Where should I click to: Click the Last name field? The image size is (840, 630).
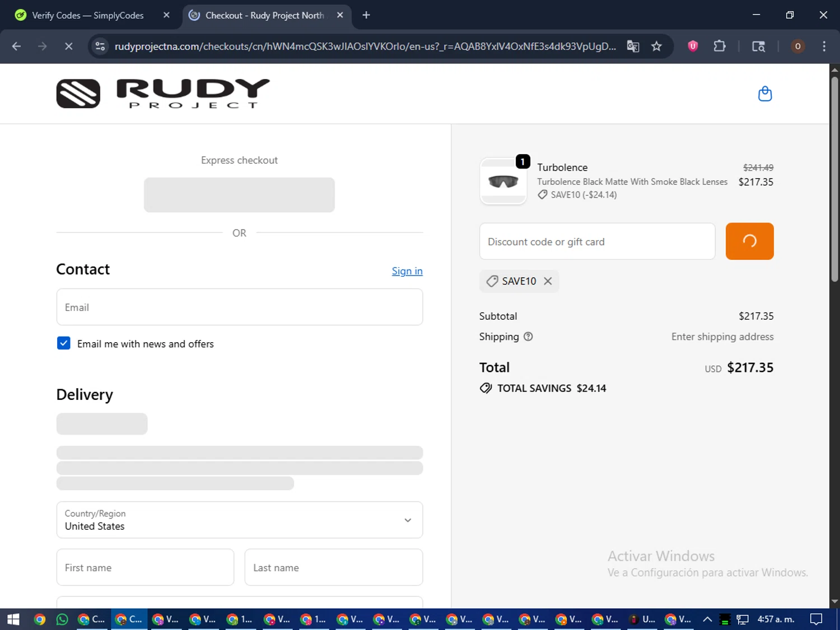pos(334,567)
